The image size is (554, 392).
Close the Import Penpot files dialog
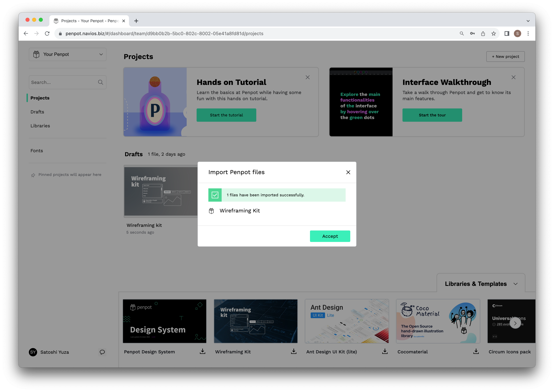(x=348, y=172)
